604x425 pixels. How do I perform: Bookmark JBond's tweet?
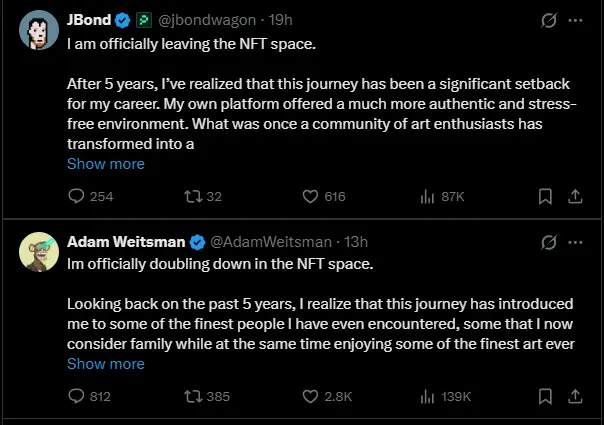tap(545, 197)
